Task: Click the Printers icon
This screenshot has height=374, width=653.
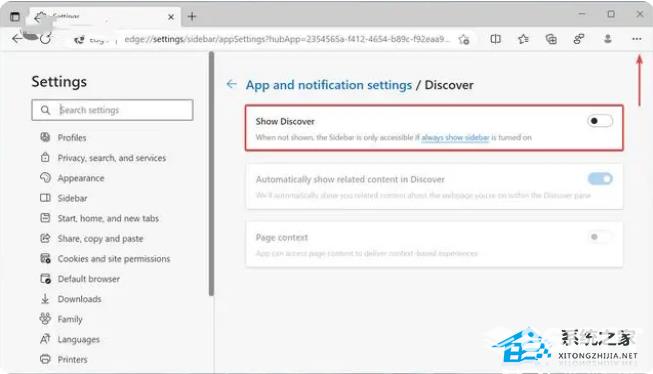Action: click(45, 359)
